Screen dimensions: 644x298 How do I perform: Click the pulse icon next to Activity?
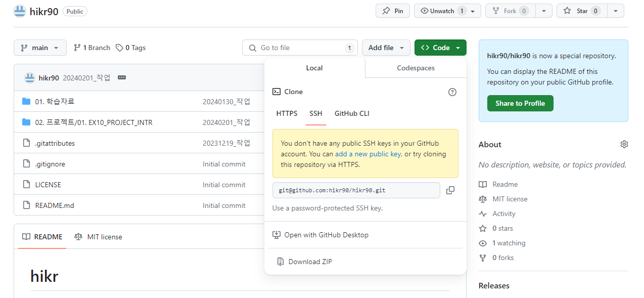coord(483,214)
